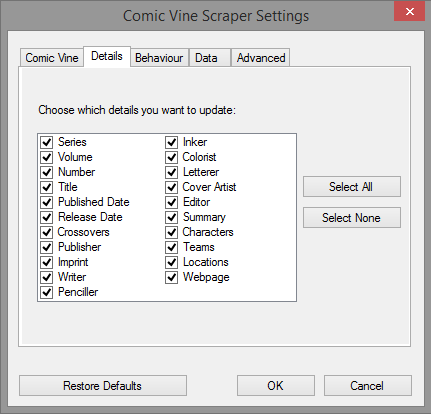Uncheck the Teams checkbox
Image resolution: width=431 pixels, height=414 pixels.
171,247
